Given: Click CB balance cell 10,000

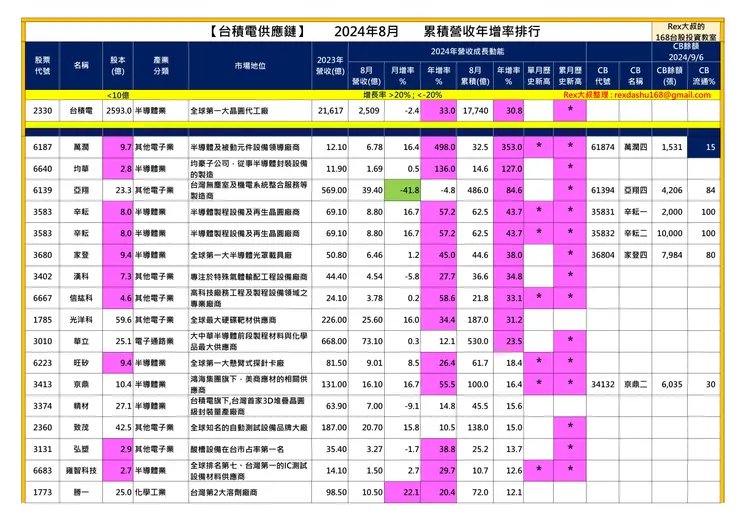Looking at the screenshot, I should click(x=669, y=234).
